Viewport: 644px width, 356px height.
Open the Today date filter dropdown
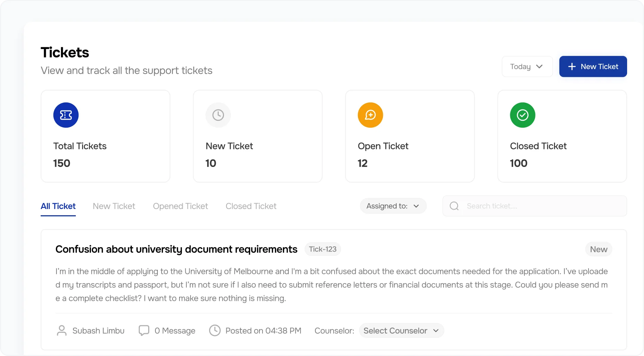point(527,66)
